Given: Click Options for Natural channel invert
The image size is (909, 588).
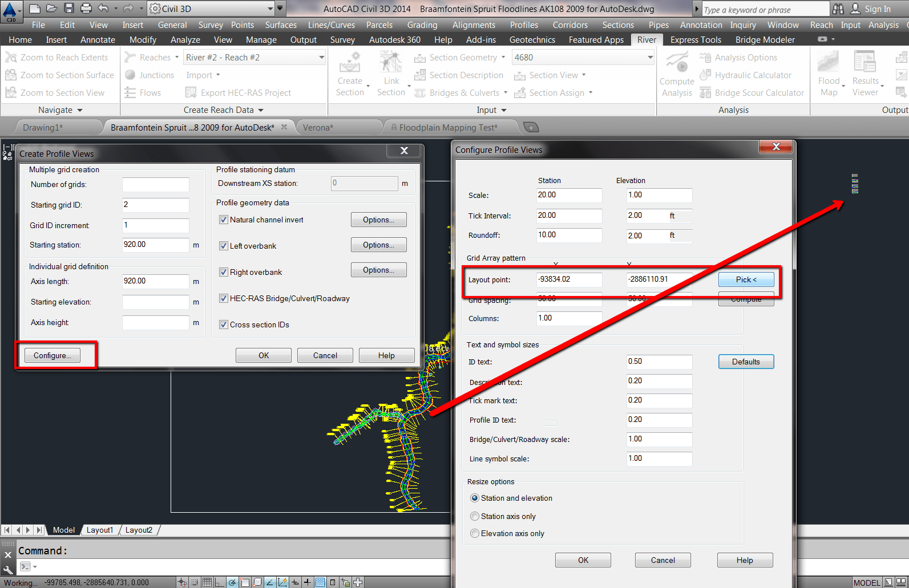Looking at the screenshot, I should point(378,220).
